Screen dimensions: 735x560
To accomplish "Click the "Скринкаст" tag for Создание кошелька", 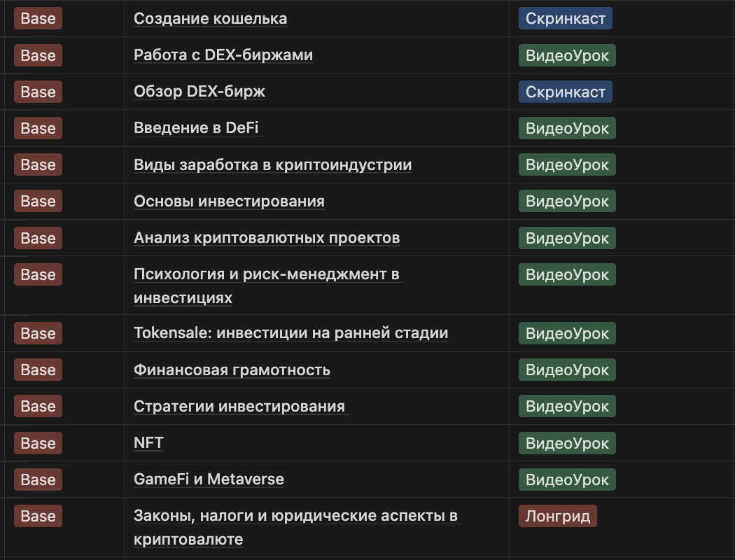I will (x=566, y=19).
